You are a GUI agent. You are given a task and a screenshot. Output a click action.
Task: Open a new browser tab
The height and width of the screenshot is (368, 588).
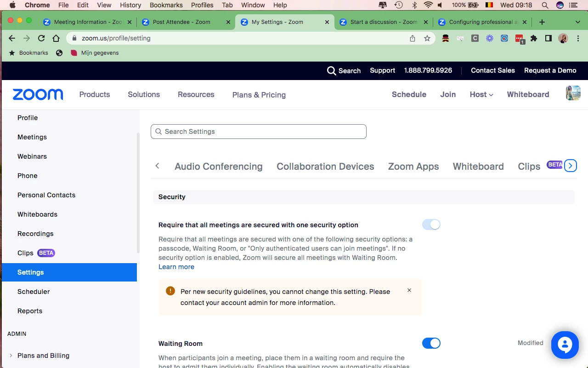542,22
